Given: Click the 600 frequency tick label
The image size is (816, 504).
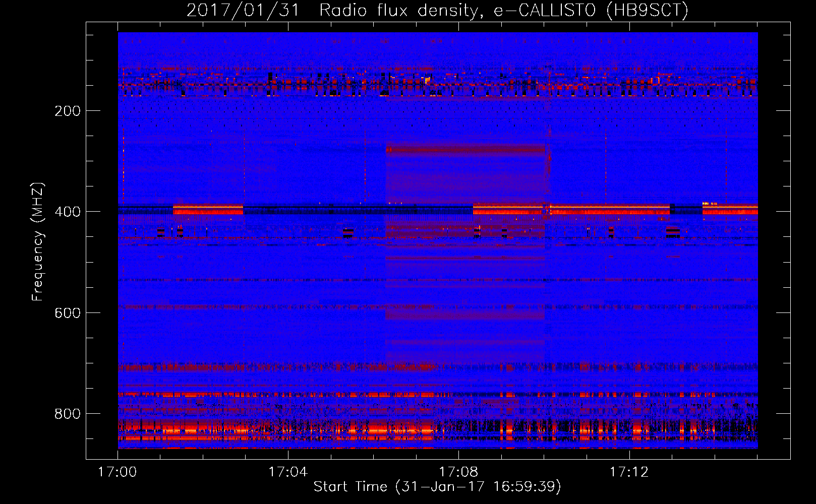Looking at the screenshot, I should (x=68, y=313).
